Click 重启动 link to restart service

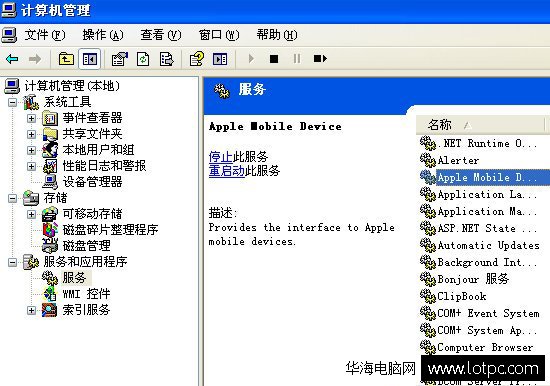(x=227, y=171)
